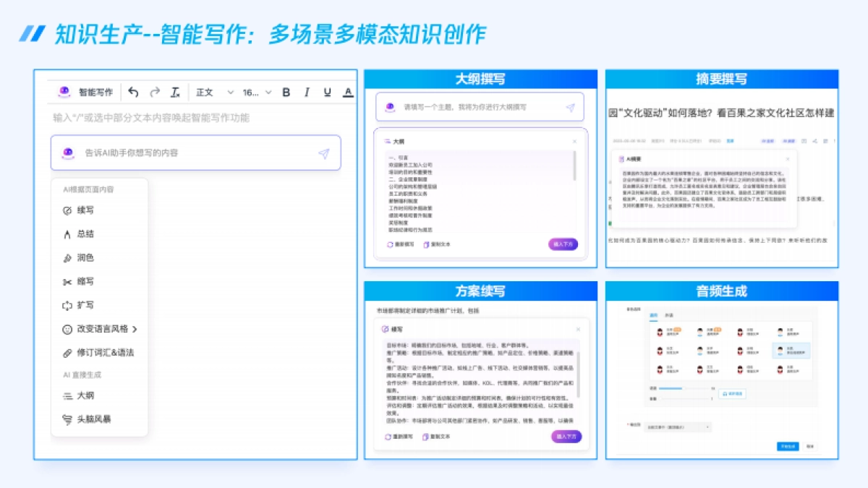Toggle bold formatting in the editor toolbar
Viewport: 868px width, 488px height.
pos(286,92)
